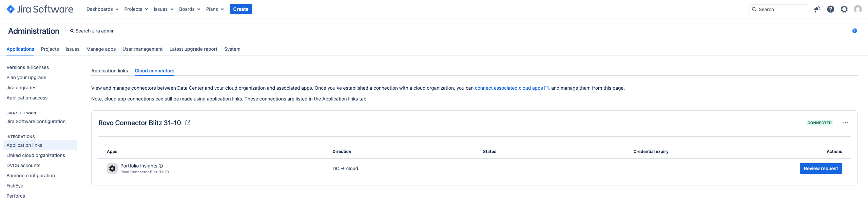The width and height of the screenshot is (868, 202).
Task: Click the DC → cloud direction text
Action: tap(345, 169)
